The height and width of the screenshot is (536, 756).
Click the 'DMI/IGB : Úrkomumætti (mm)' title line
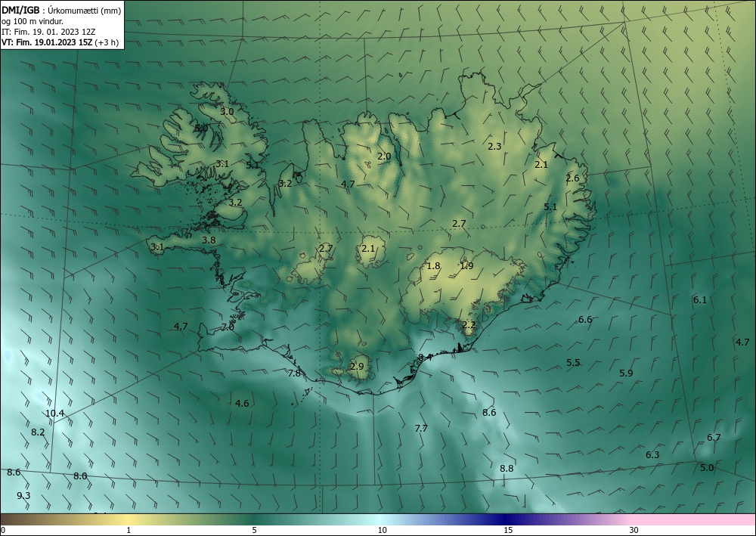[61, 11]
